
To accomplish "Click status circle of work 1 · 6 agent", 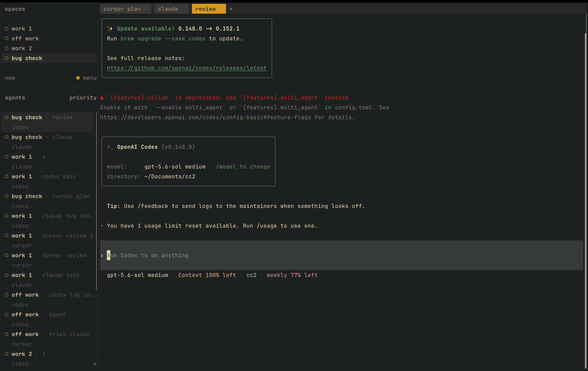I will [x=6, y=157].
